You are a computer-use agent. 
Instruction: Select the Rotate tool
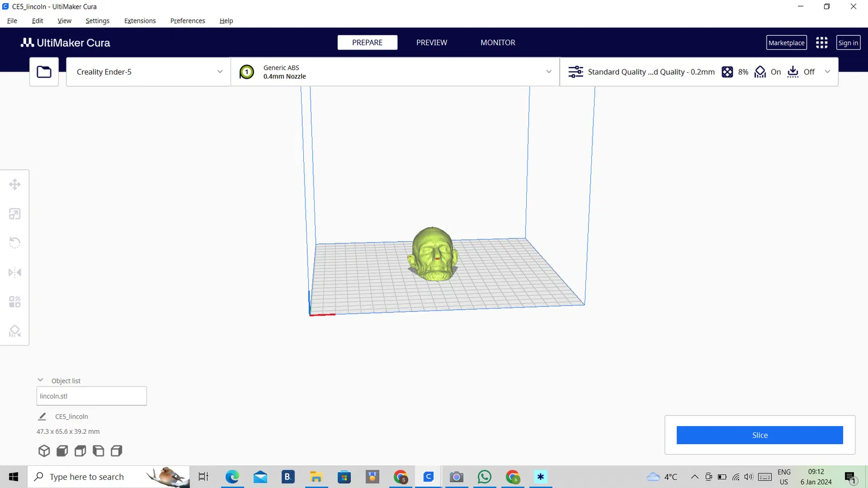click(x=15, y=243)
